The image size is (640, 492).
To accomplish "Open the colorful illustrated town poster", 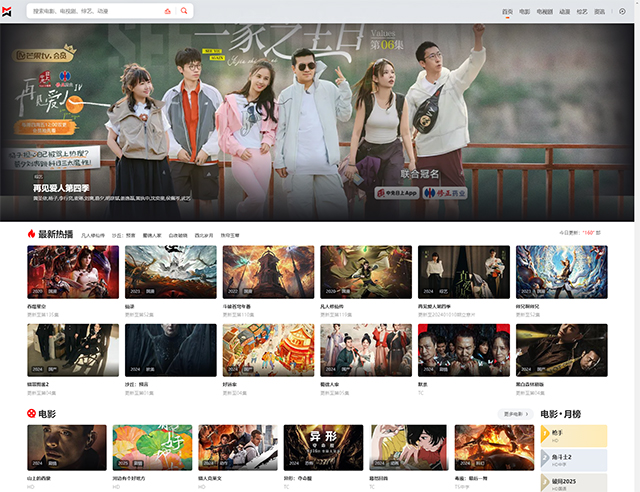I will (x=269, y=350).
